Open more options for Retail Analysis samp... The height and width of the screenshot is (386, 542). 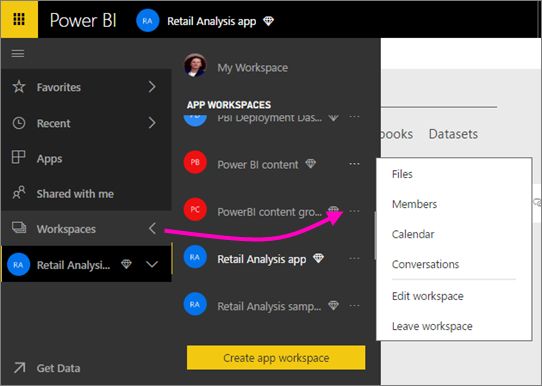click(354, 306)
